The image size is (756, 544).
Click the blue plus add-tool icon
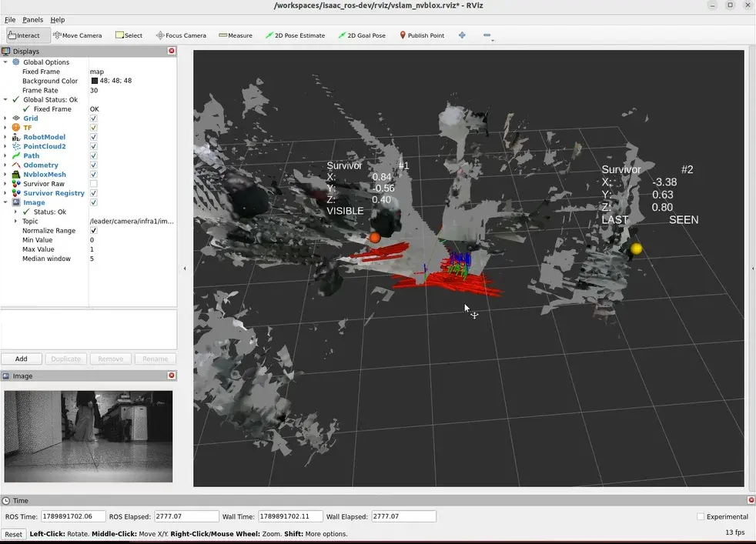click(462, 35)
